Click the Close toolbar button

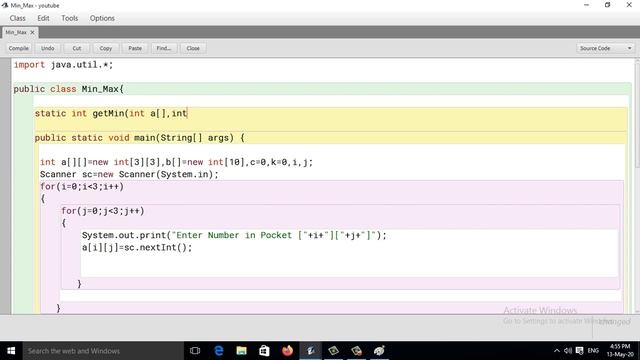(193, 48)
